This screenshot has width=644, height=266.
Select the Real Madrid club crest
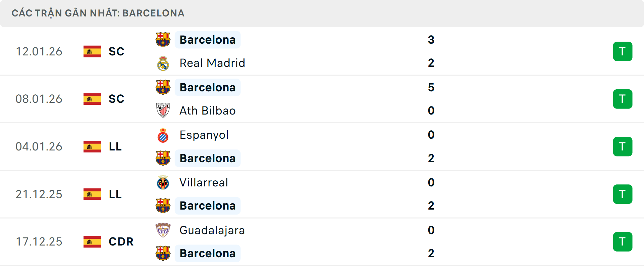click(x=163, y=63)
